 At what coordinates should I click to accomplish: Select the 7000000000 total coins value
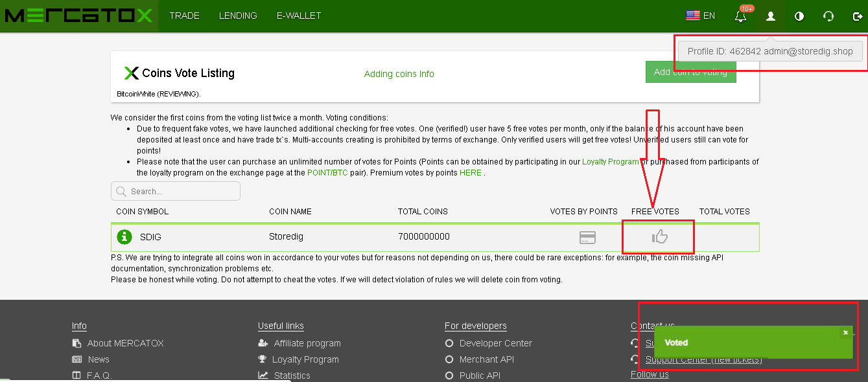[424, 237]
